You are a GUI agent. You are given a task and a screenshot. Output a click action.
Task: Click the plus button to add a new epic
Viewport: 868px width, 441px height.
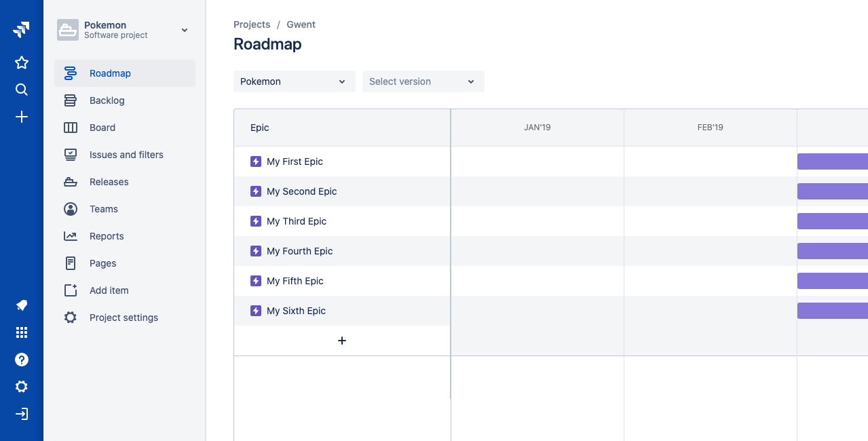point(342,340)
